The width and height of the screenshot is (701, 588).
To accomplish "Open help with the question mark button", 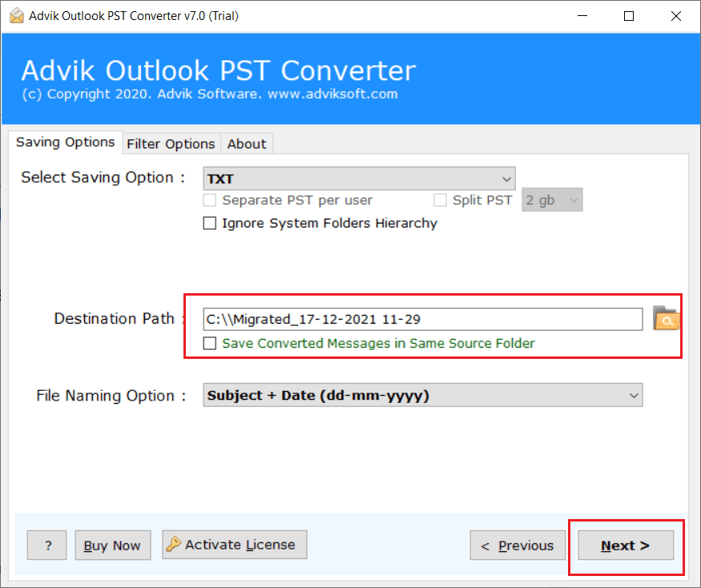I will (47, 546).
